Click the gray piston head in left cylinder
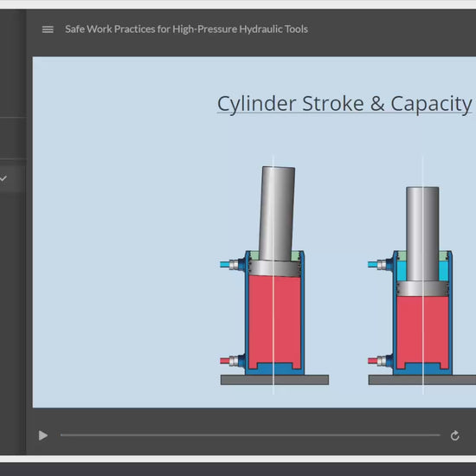The height and width of the screenshot is (476, 476). click(274, 268)
